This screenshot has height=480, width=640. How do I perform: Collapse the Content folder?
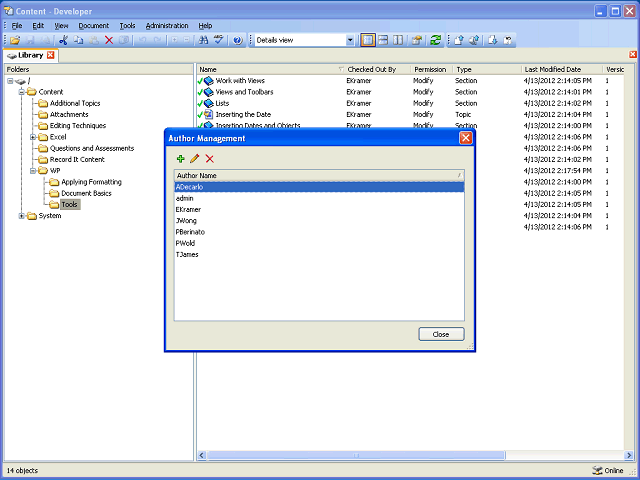[22, 92]
